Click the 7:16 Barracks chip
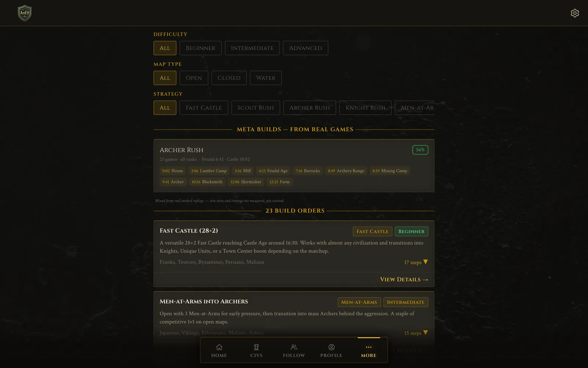This screenshot has height=368, width=588. 308,171
